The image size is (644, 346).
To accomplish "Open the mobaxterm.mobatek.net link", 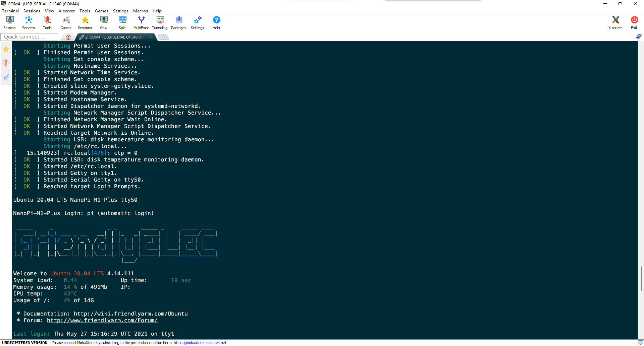I will pyautogui.click(x=200, y=343).
